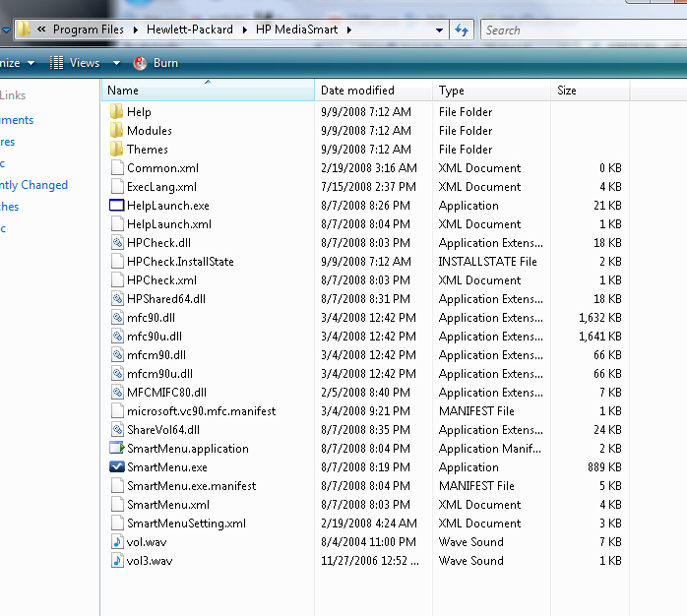
Task: Click the vol.wav sound file icon
Action: tap(117, 542)
